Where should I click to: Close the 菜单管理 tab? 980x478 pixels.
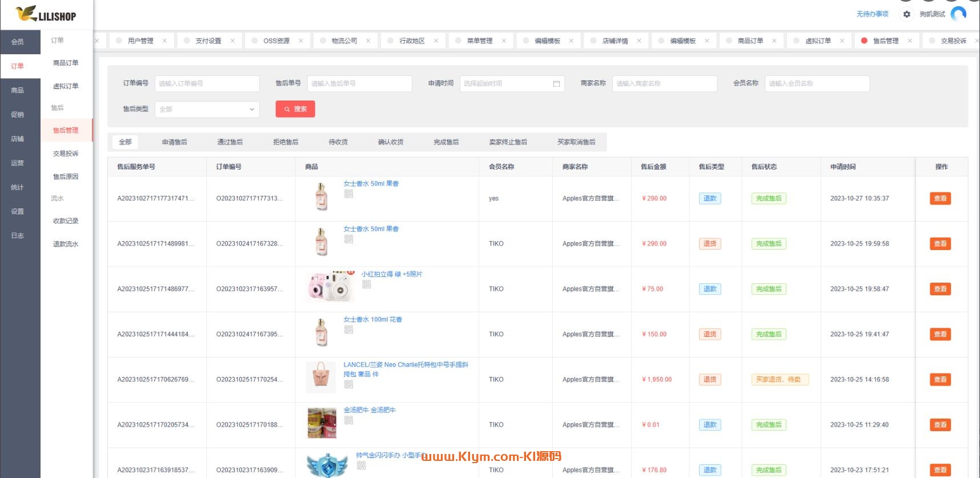(504, 41)
